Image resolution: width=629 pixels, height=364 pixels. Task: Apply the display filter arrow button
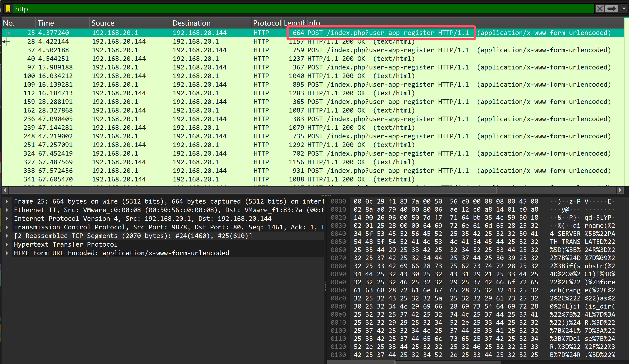coord(611,9)
